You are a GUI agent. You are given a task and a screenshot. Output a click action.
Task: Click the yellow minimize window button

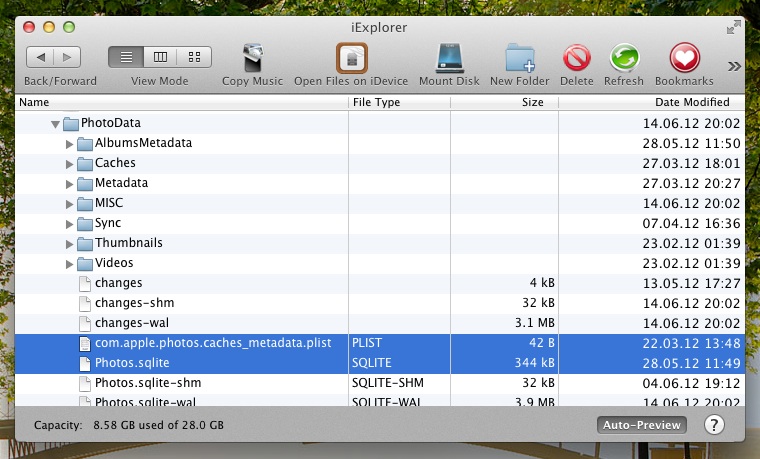49,27
